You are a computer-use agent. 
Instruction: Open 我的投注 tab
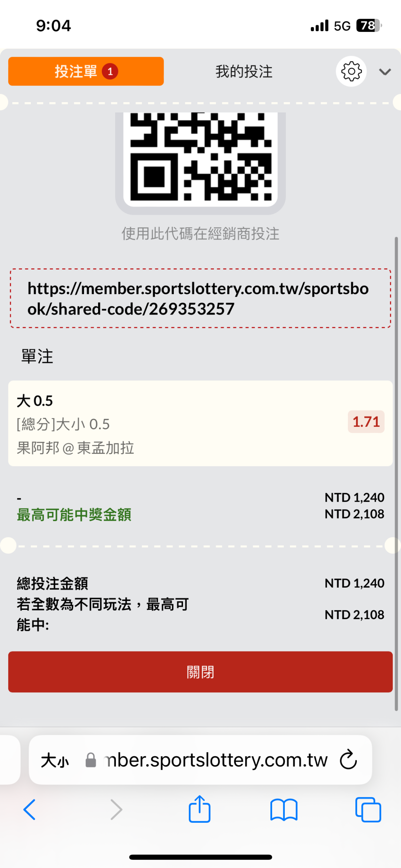[x=244, y=71]
